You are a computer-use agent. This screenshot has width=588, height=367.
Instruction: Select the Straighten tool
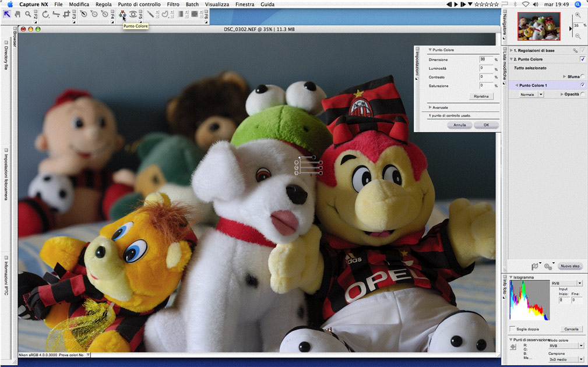tap(57, 15)
